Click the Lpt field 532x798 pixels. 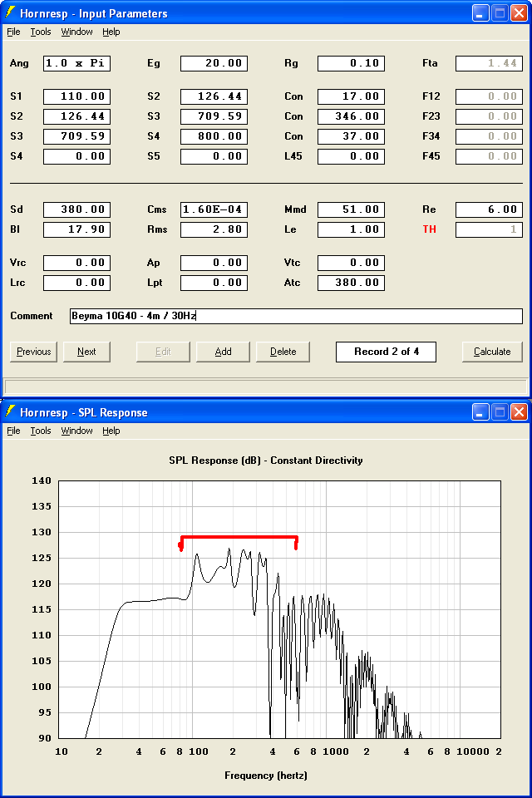tap(214, 283)
